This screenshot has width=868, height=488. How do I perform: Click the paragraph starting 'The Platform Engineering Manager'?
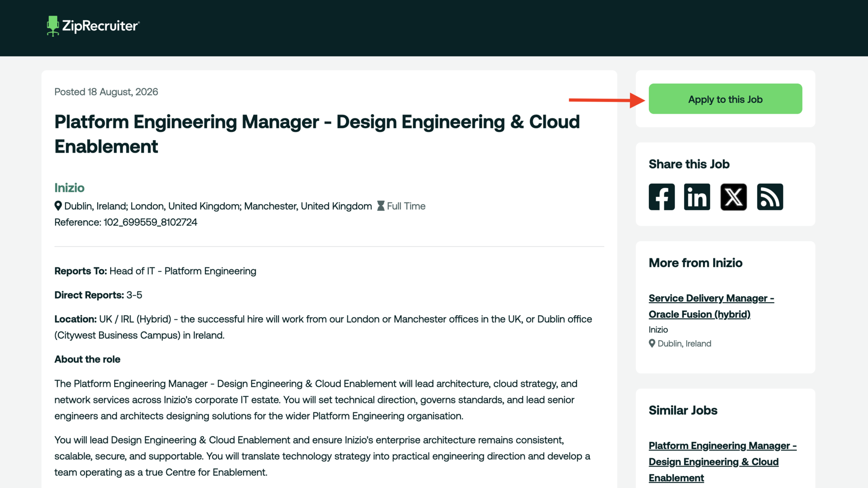316,400
